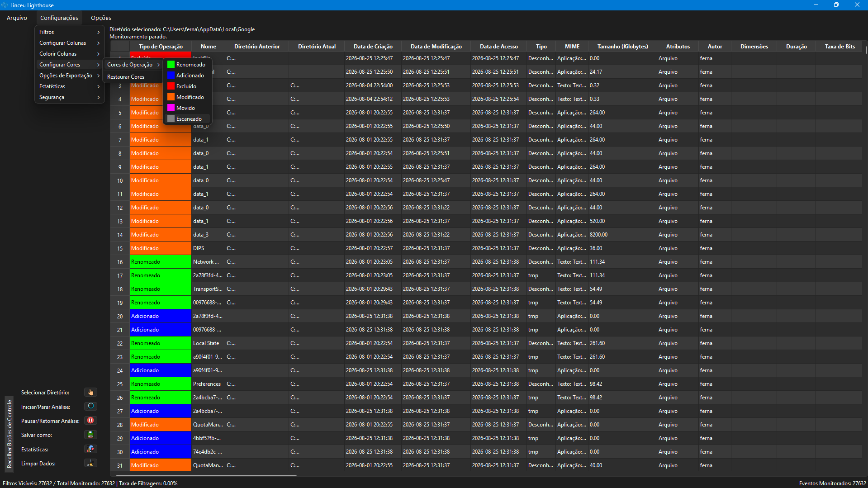The image size is (868, 488).
Task: Select row number 31 header
Action: click(120, 465)
